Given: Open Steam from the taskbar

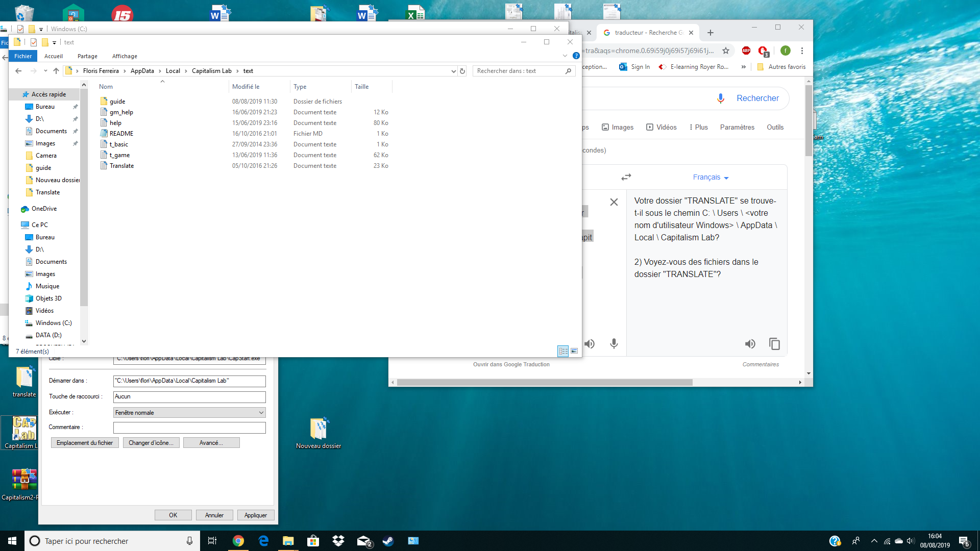Looking at the screenshot, I should pyautogui.click(x=388, y=541).
